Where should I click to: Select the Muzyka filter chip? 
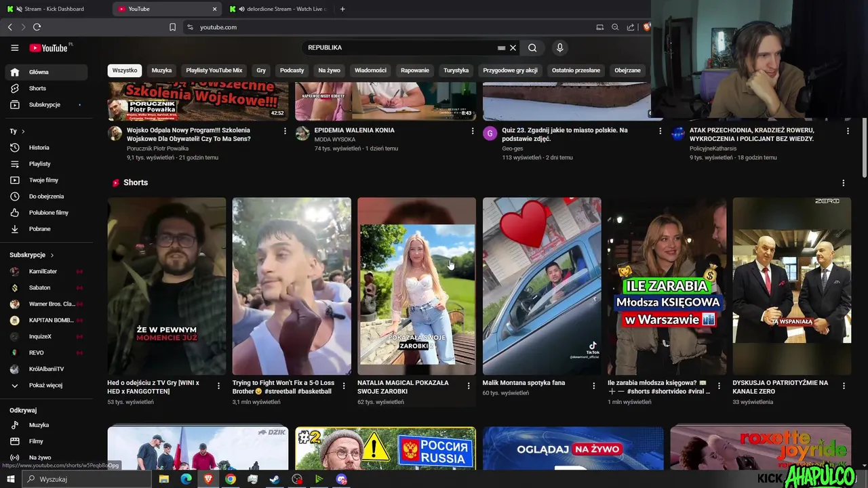[x=161, y=70]
